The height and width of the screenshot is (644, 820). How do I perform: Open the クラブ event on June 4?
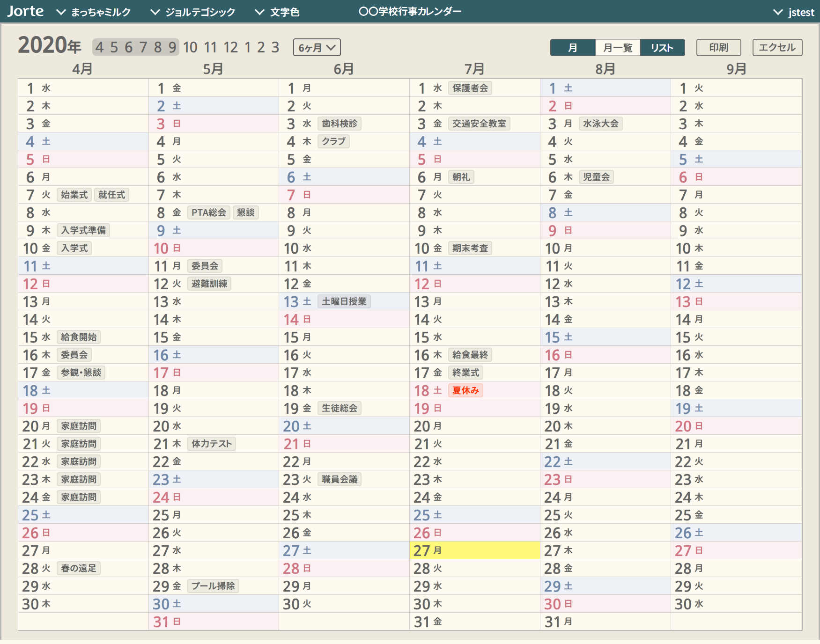333,141
